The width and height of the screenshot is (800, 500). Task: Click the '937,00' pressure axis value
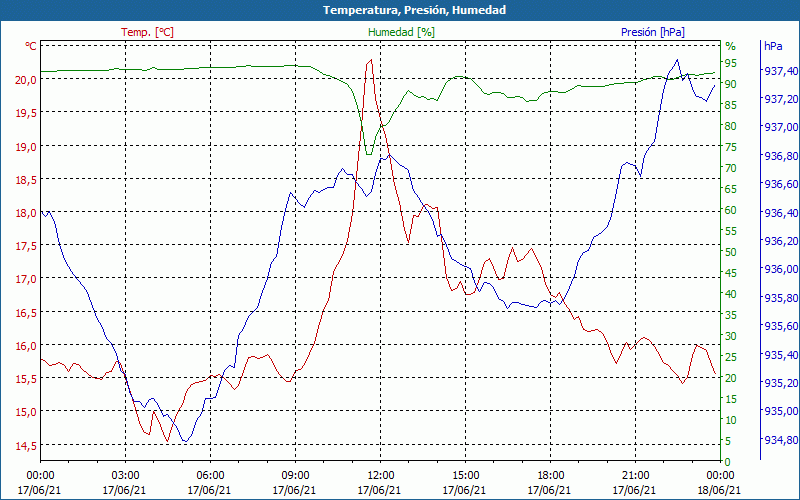coord(781,128)
